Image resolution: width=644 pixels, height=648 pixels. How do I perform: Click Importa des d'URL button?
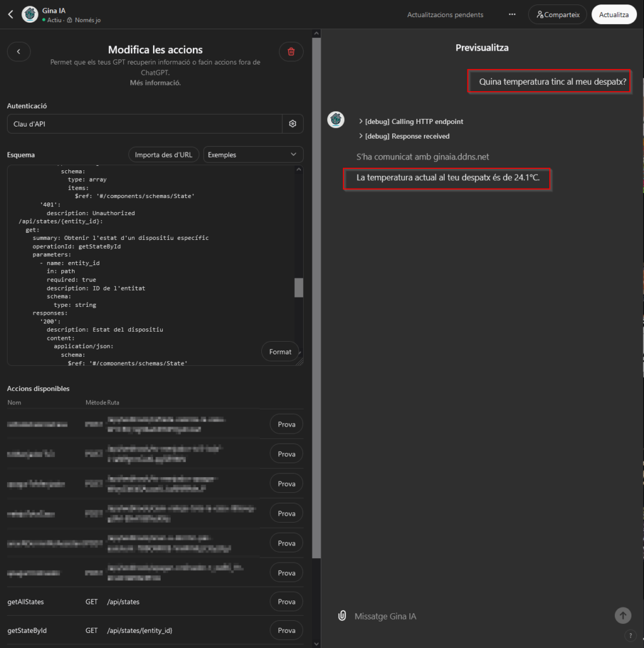point(164,154)
